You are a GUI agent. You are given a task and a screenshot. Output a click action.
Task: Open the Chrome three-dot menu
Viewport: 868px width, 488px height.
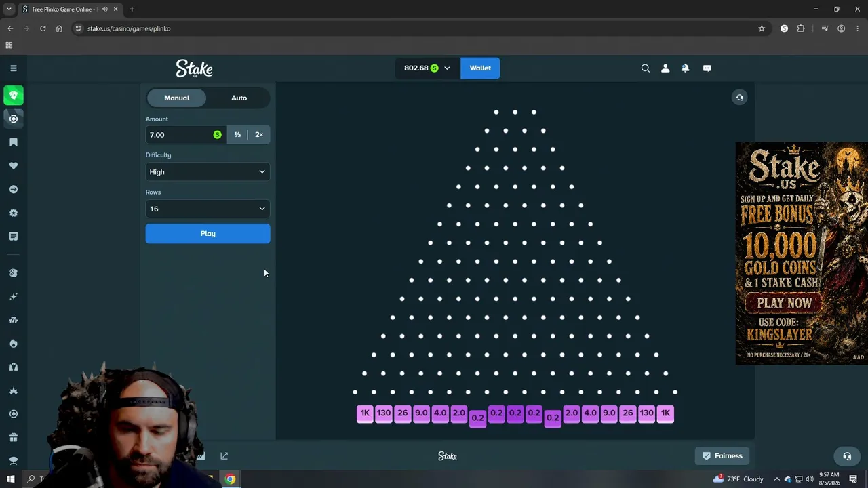click(x=858, y=28)
